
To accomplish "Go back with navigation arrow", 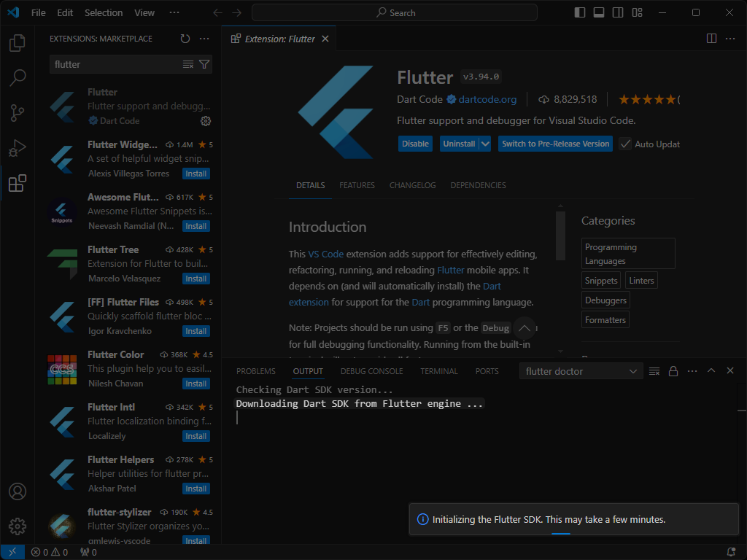I will (217, 13).
